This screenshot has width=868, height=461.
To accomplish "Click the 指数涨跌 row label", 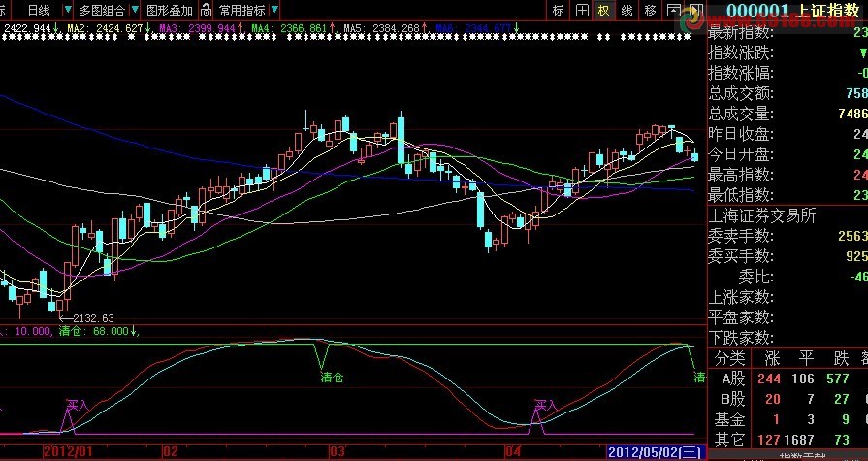I will pos(741,53).
